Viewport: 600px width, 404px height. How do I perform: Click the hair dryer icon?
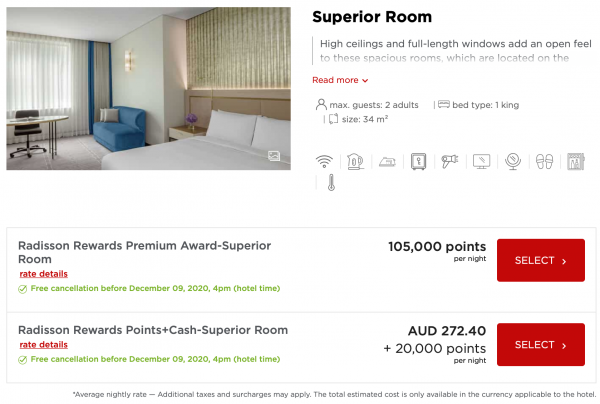click(x=449, y=160)
